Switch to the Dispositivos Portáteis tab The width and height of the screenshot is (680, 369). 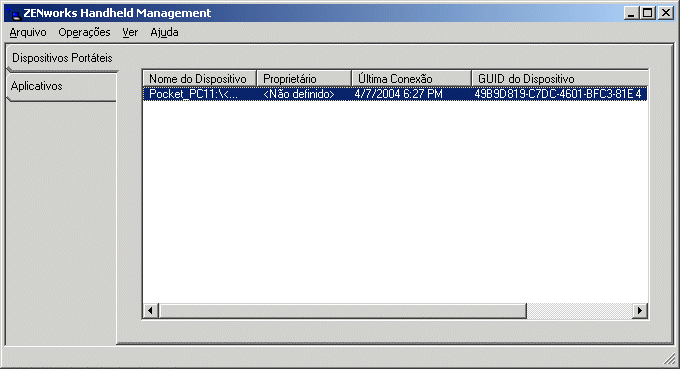click(62, 58)
